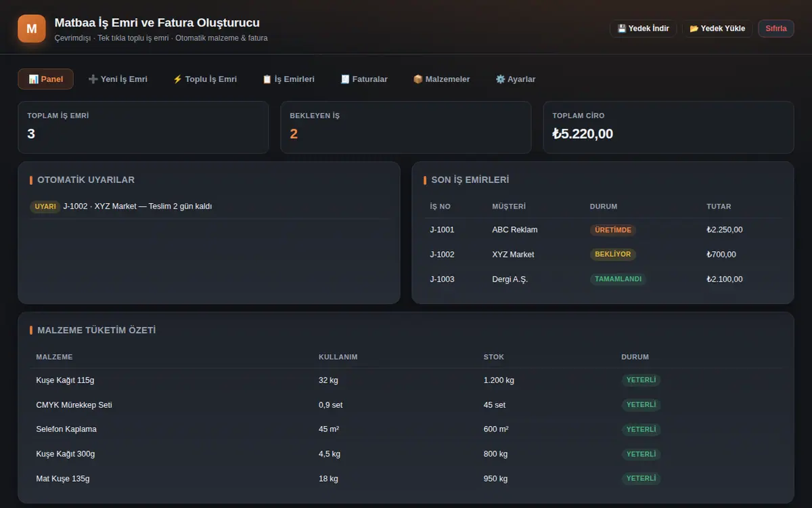Screen dimensions: 812x508
Task: Click the ÜRETİMDE status badge
Action: (x=613, y=230)
